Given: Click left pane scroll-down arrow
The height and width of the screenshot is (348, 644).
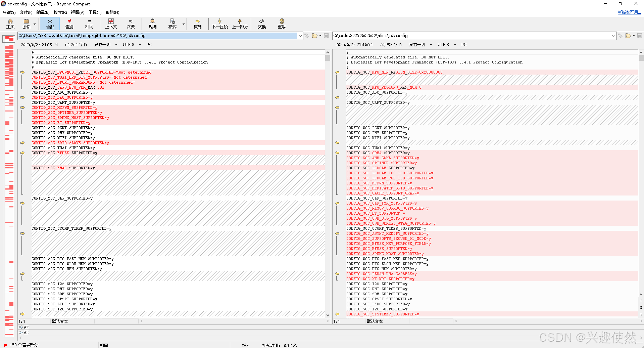Looking at the screenshot, I should (x=328, y=315).
